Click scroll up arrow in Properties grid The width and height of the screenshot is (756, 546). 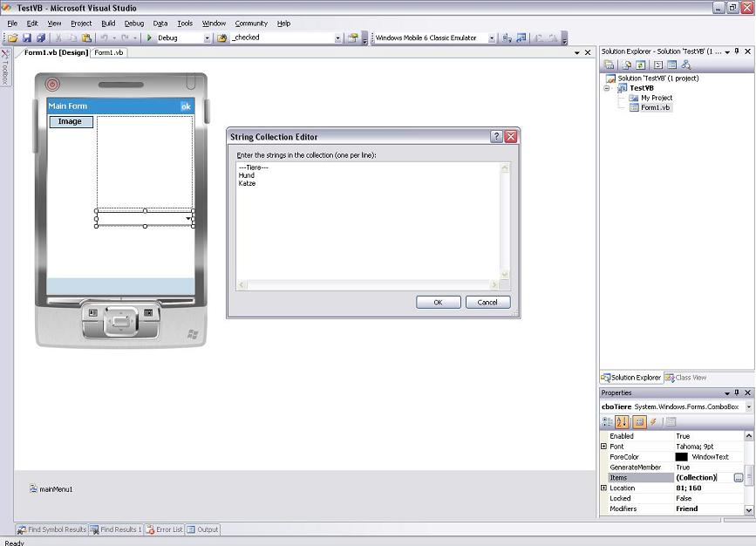click(749, 435)
